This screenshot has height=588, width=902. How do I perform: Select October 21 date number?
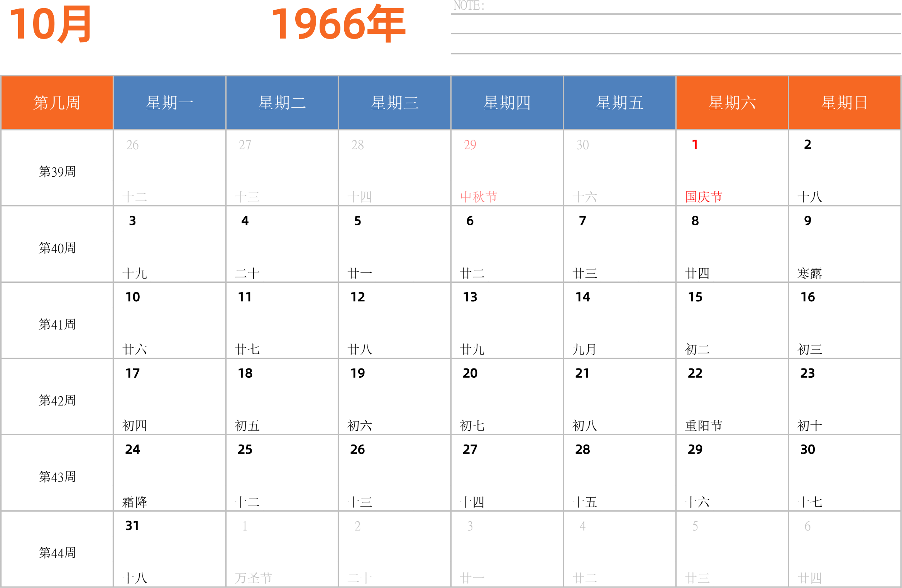582,373
